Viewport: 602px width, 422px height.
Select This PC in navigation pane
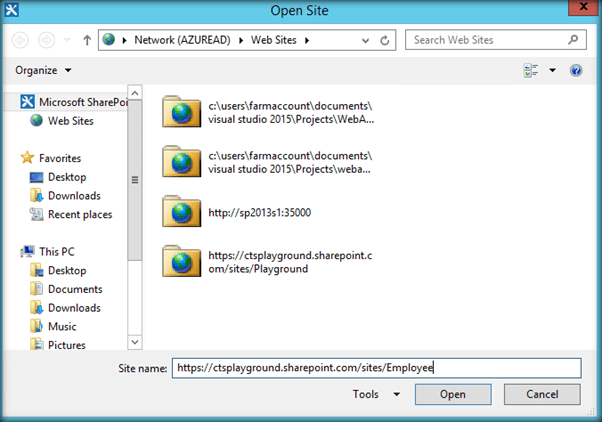[48, 252]
